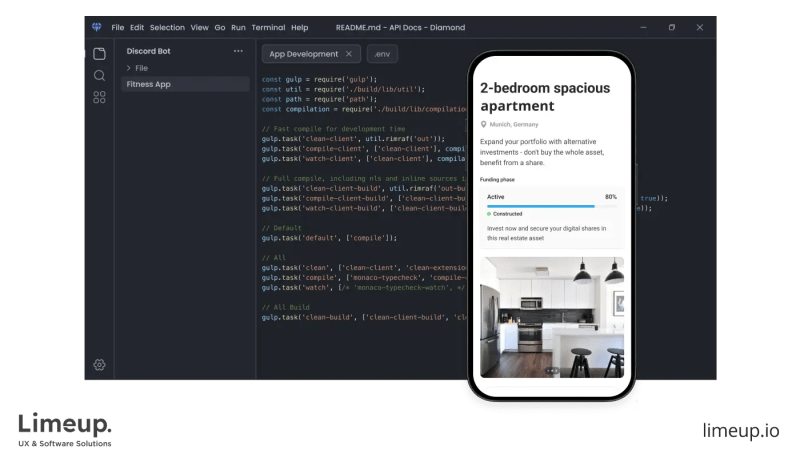Viewport: 800px width, 458px height.
Task: Click the code line const gulp = require('gulp');
Action: pyautogui.click(x=319, y=80)
